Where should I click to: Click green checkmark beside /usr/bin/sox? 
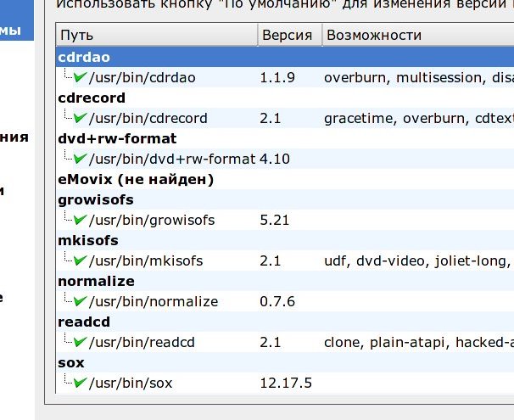pos(81,383)
